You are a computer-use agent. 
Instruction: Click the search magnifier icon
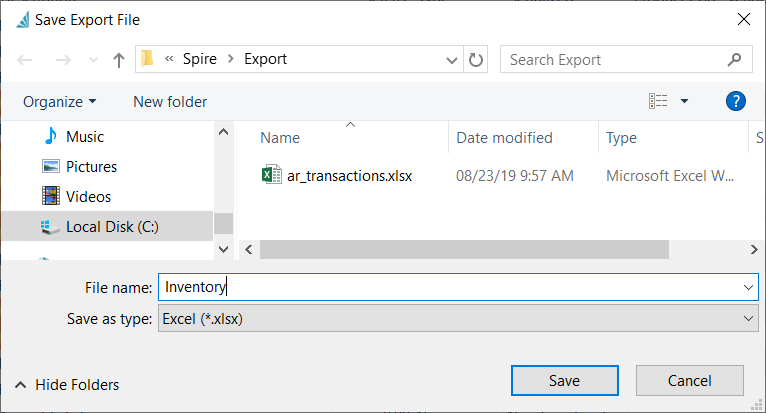[734, 60]
